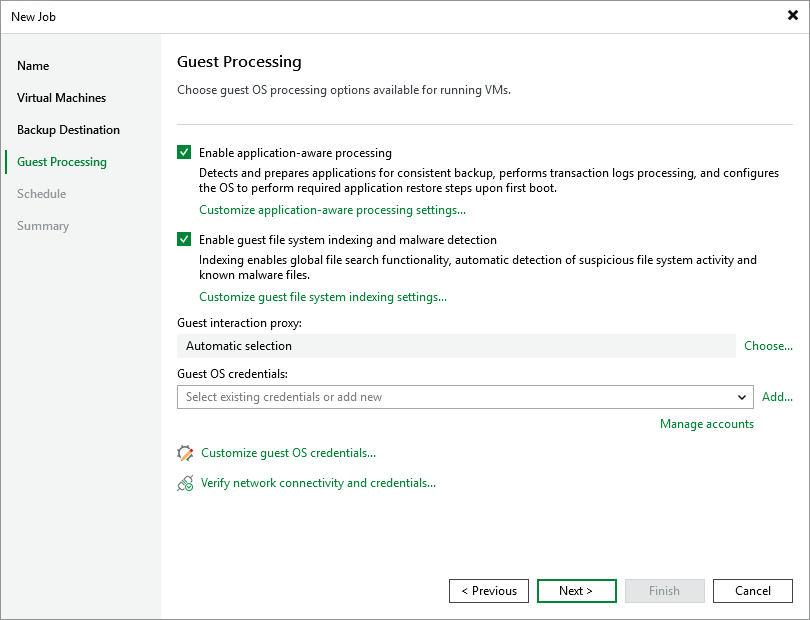
Task: Add new guest OS credentials
Action: (x=777, y=396)
